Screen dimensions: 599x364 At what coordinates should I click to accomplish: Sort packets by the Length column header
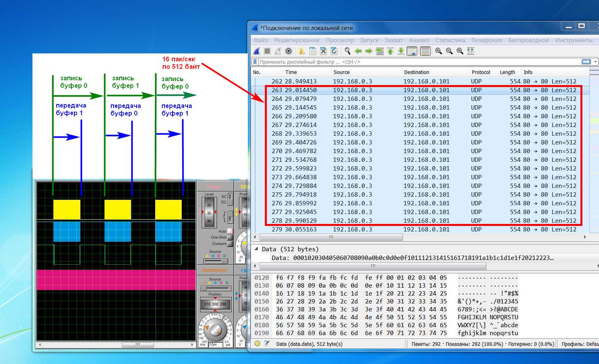tap(510, 72)
